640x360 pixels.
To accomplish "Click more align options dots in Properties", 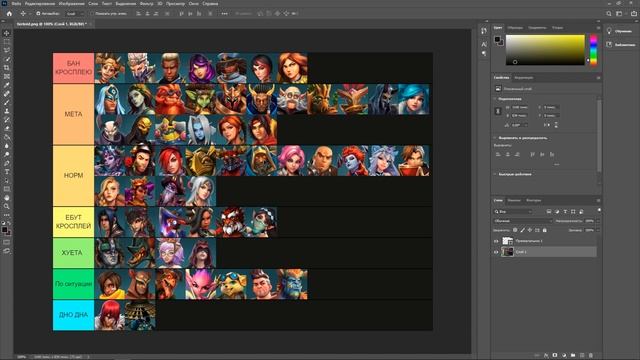I will click(x=556, y=164).
